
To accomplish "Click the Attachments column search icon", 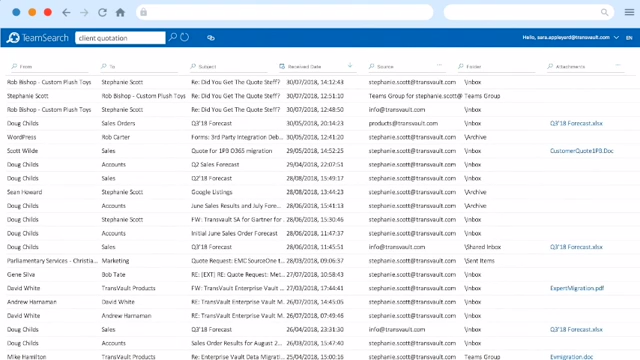I will point(550,66).
